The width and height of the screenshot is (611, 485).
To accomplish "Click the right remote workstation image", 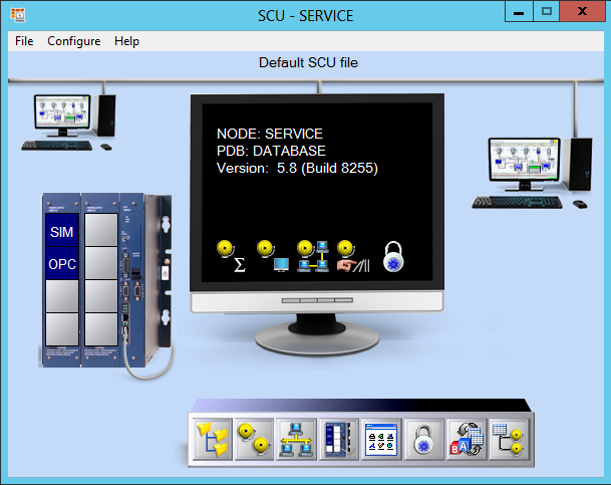I will (532, 173).
